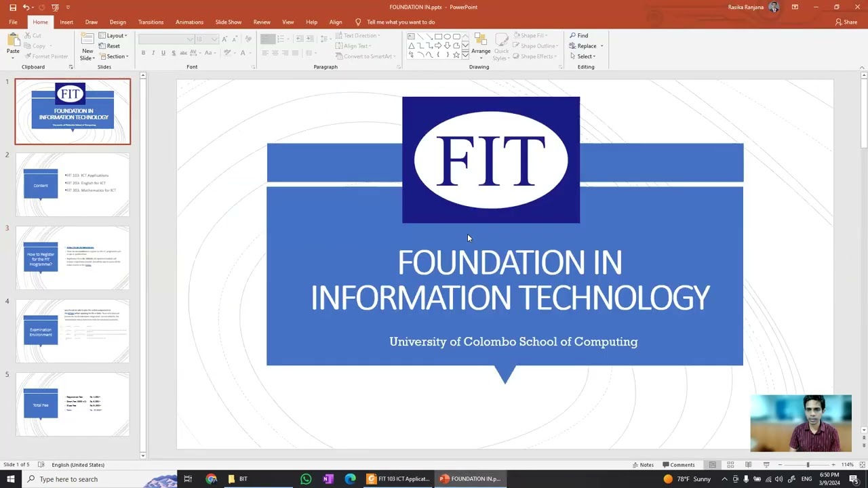This screenshot has width=868, height=488.
Task: Switch to Reading view in status bar
Action: pyautogui.click(x=748, y=465)
